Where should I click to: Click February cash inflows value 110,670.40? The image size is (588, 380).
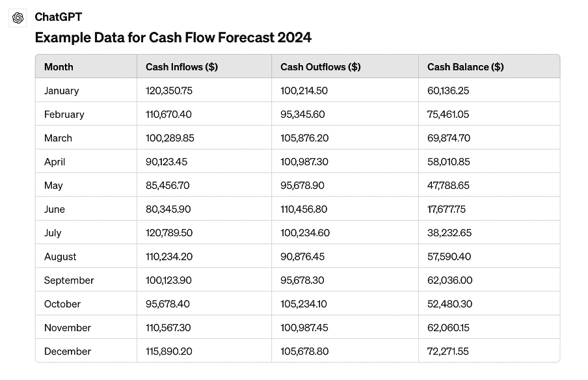pos(169,115)
